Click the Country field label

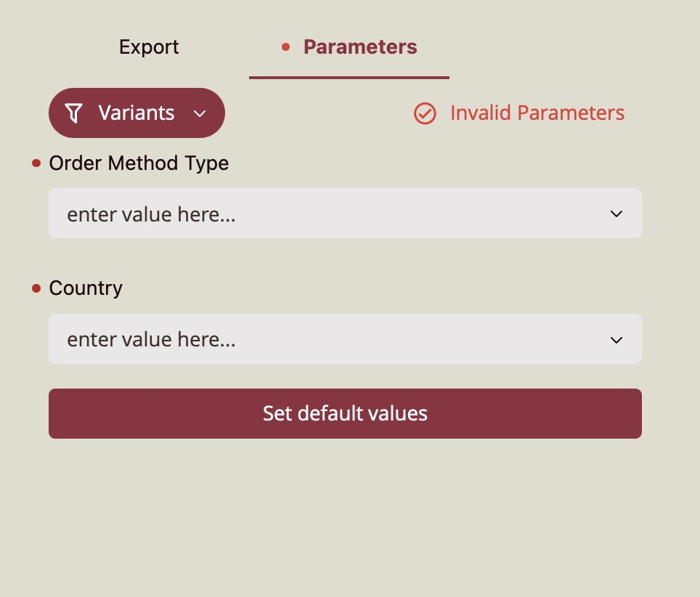[86, 288]
